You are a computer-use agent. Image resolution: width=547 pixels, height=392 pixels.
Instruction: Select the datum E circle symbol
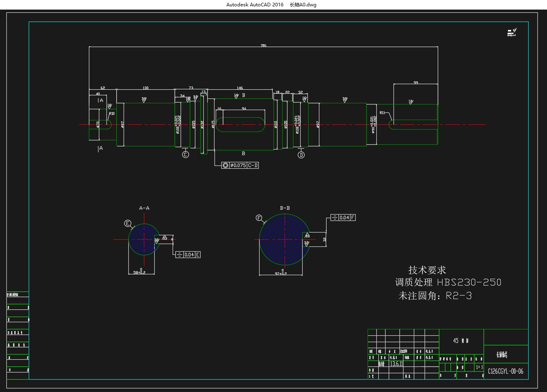pyautogui.click(x=128, y=223)
